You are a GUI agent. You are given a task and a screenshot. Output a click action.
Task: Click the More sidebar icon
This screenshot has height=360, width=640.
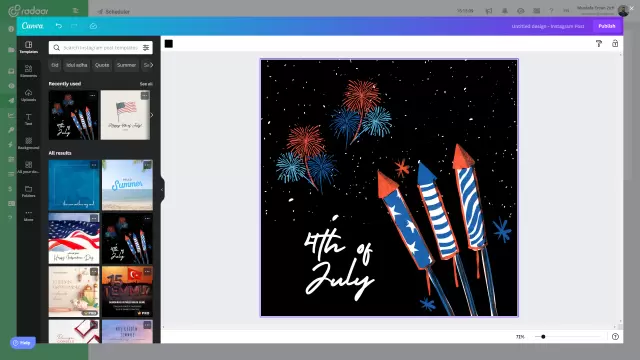point(29,215)
